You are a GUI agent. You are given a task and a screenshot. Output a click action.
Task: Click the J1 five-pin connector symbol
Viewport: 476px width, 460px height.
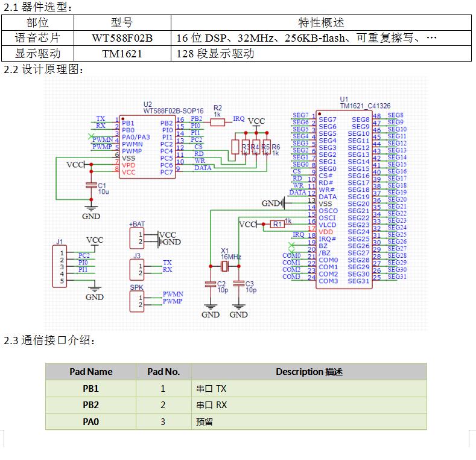click(60, 267)
